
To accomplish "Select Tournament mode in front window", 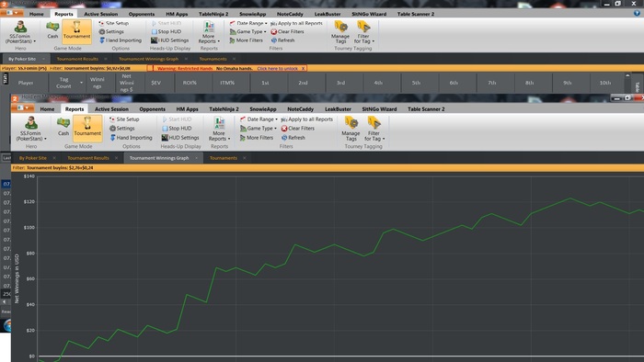I will tap(87, 128).
